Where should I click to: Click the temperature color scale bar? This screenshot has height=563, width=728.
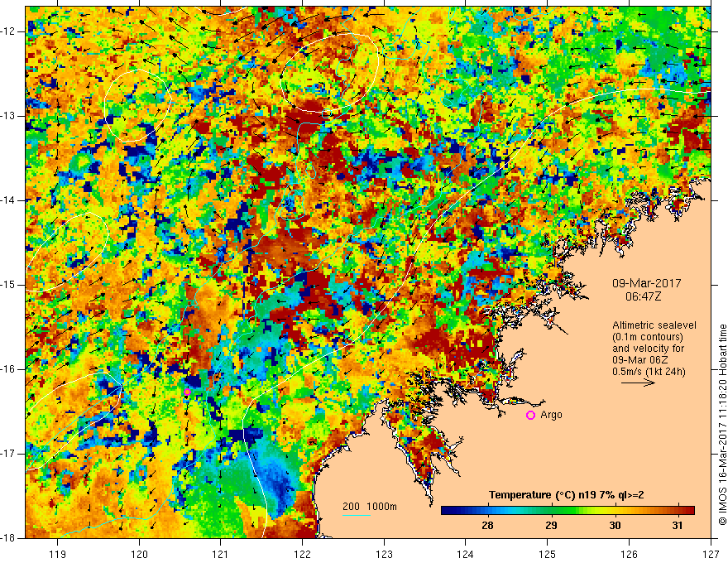tap(568, 511)
